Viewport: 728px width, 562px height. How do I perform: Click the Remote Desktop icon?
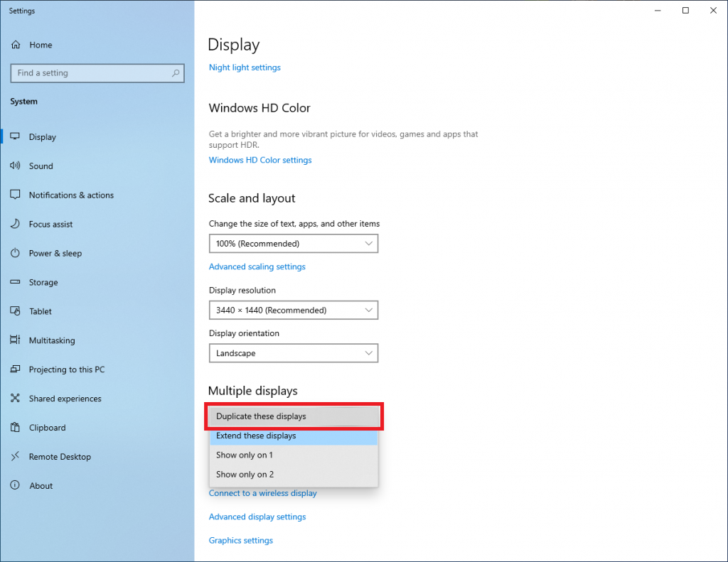coord(16,456)
